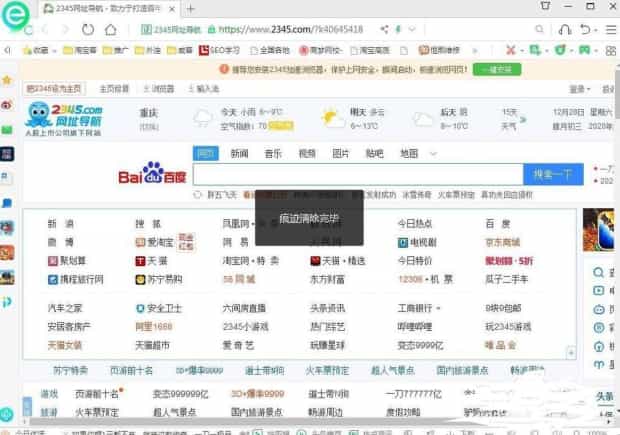Click the headphone icon in toolbar
Viewport: 620px width, 435px height.
point(565,29)
